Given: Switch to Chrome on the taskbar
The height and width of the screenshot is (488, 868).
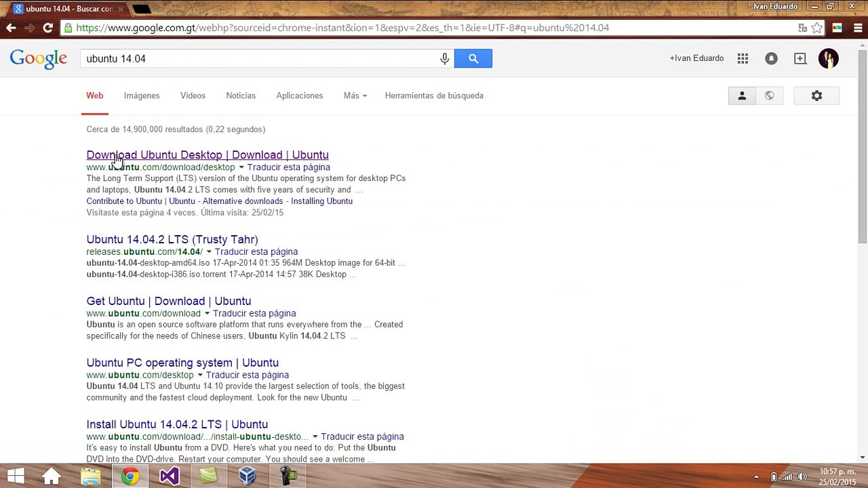Looking at the screenshot, I should pyautogui.click(x=130, y=476).
